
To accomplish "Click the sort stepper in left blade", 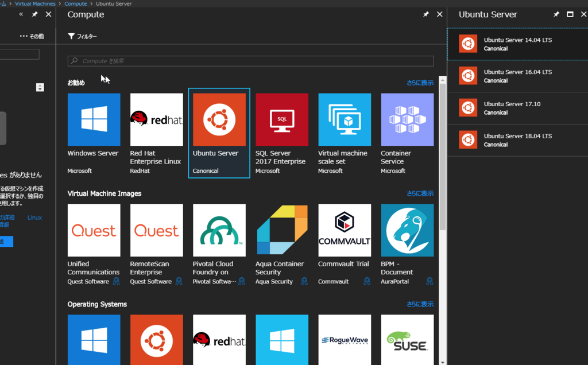I will (40, 87).
